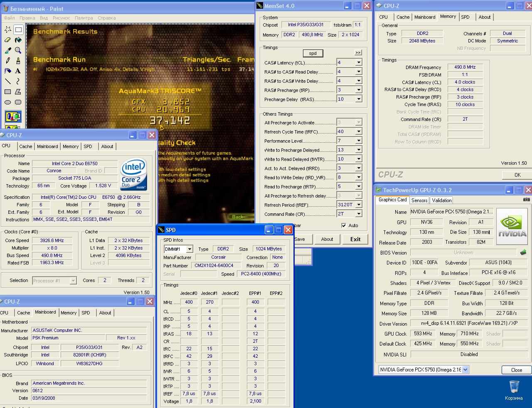The height and width of the screenshot is (408, 532).
Task: Open the Рисунок menu in Paint
Action: 62,18
